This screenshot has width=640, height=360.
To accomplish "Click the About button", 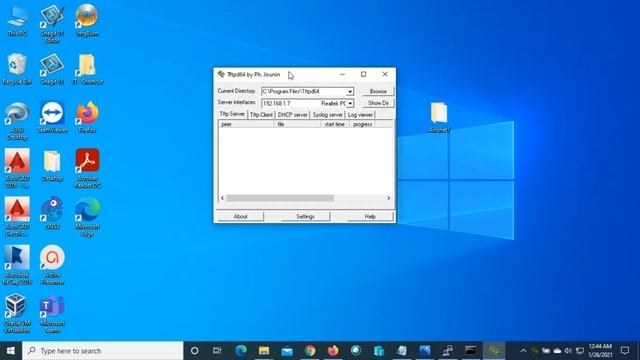I will [240, 216].
